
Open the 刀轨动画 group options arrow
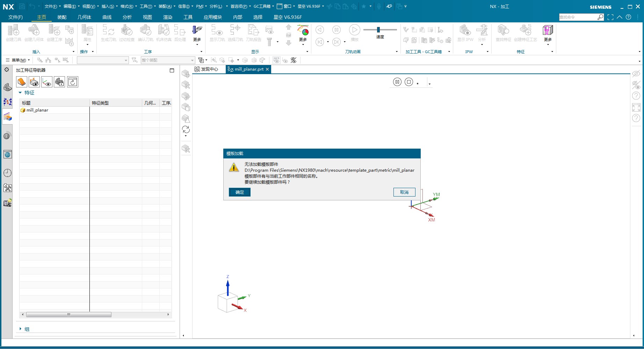tap(397, 52)
